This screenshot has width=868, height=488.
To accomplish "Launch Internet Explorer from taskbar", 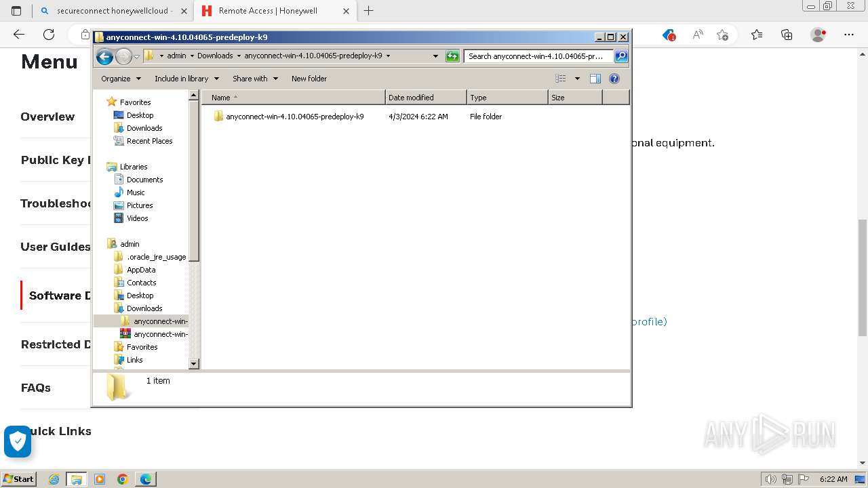I will tap(54, 479).
